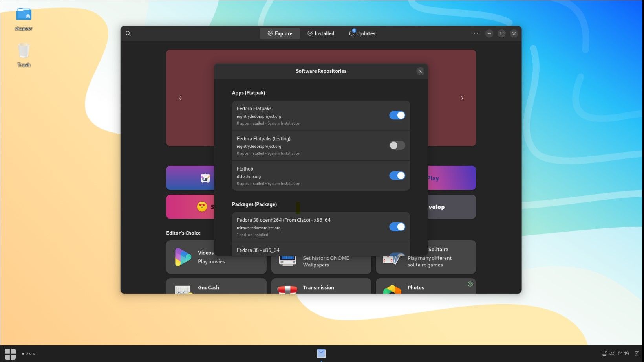Viewport: 644px width, 362px height.
Task: Click the Software app icon in taskbar
Action: tap(321, 353)
